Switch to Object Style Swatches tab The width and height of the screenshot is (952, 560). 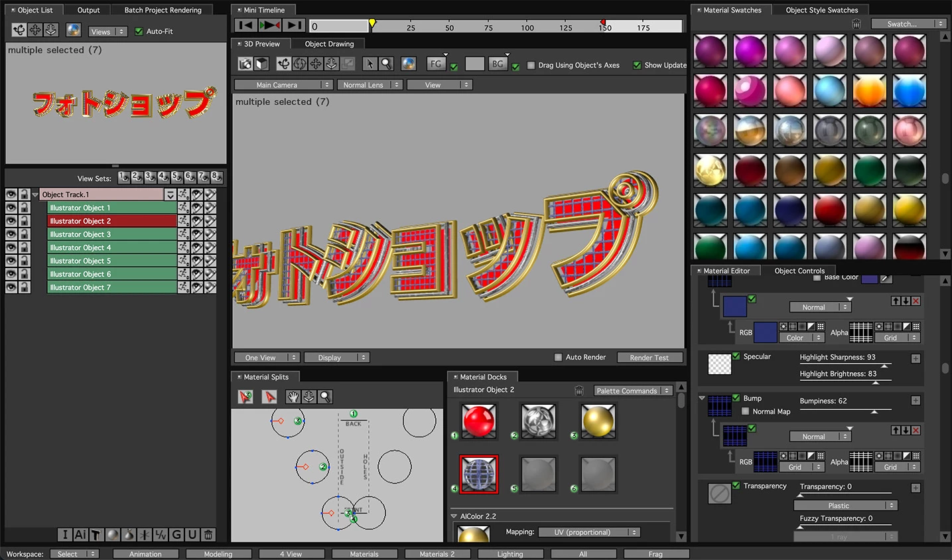(822, 10)
